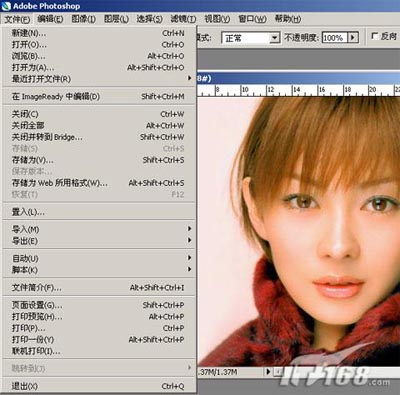Image resolution: width=400 pixels, height=395 pixels.
Task: Enable the 反向 checkbox
Action: [x=375, y=36]
